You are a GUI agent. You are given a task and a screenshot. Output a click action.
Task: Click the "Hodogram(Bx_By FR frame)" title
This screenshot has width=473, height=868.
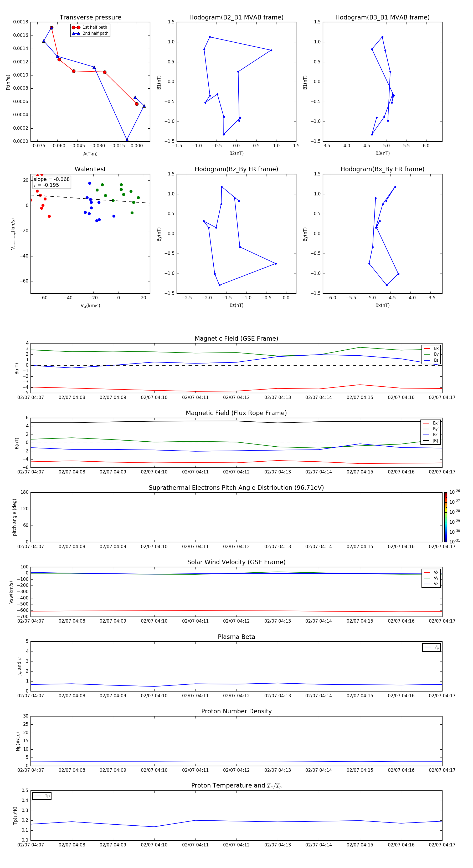tap(382, 169)
